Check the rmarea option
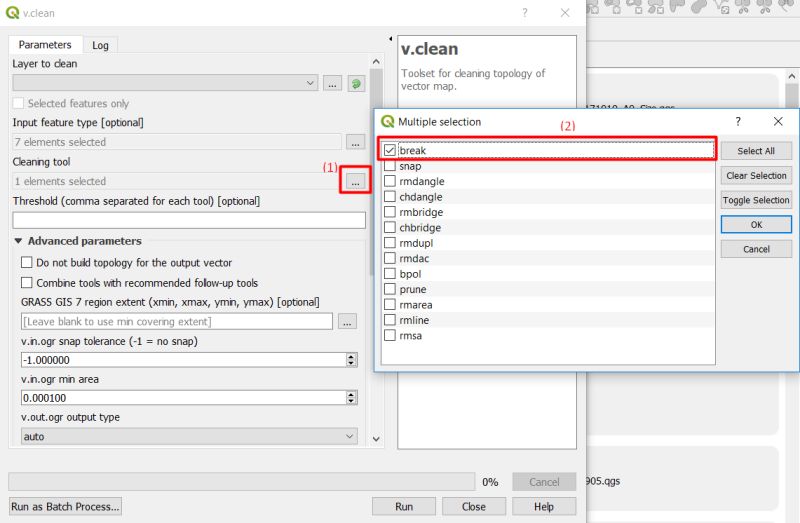 tap(390, 305)
